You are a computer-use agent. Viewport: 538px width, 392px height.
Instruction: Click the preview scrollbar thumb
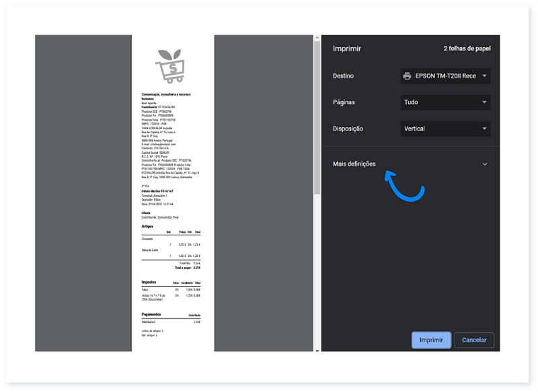317,118
